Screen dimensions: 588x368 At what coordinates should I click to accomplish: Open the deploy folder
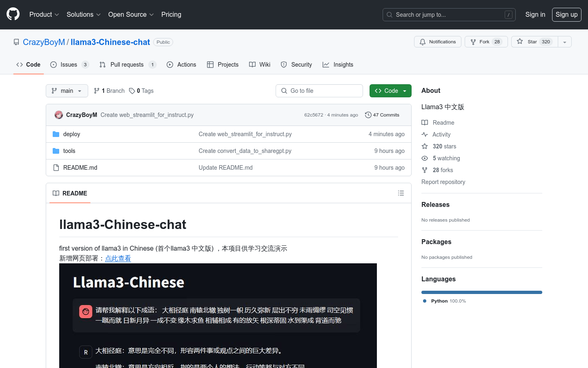click(71, 134)
